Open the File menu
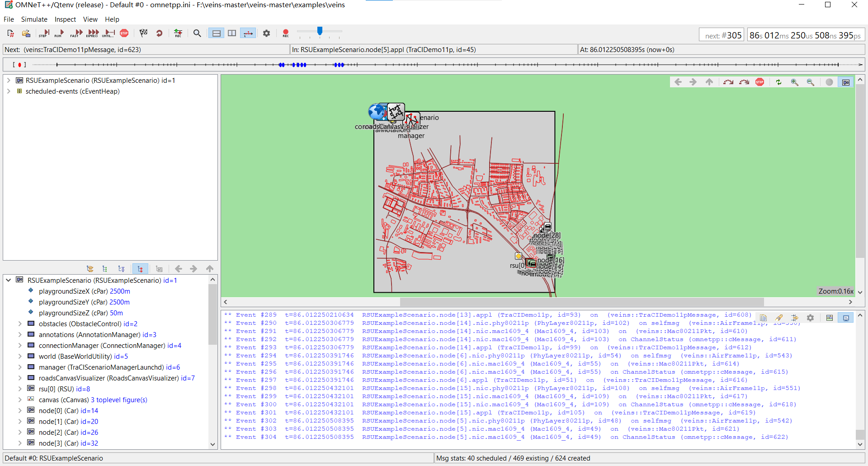This screenshot has height=466, width=868. coord(9,19)
